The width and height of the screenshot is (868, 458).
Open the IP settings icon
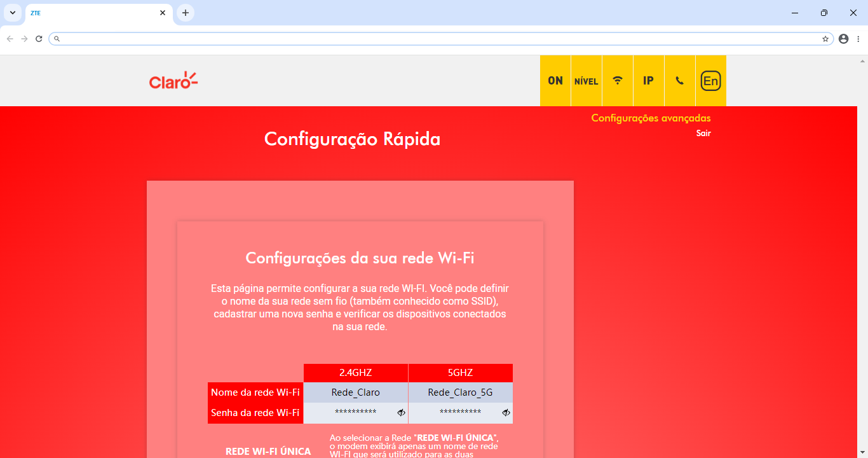point(649,81)
